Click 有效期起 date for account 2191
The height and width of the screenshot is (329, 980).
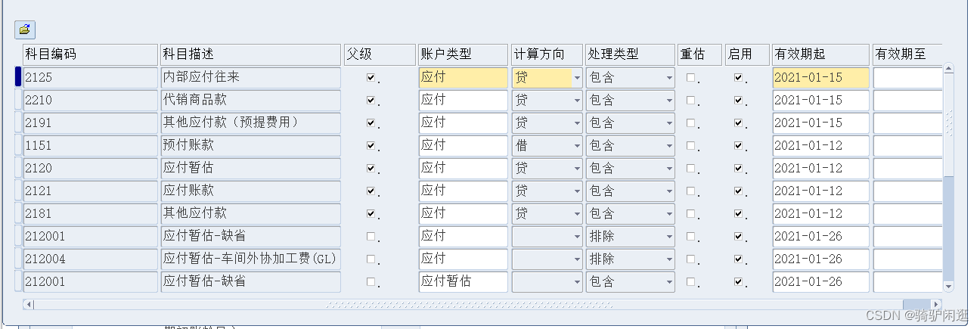(x=820, y=123)
